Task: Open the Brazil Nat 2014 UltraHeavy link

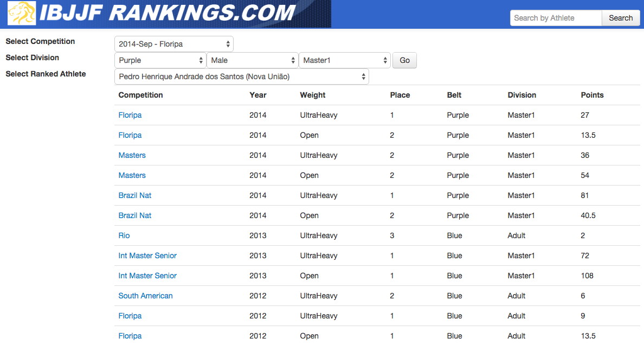Action: (x=135, y=195)
